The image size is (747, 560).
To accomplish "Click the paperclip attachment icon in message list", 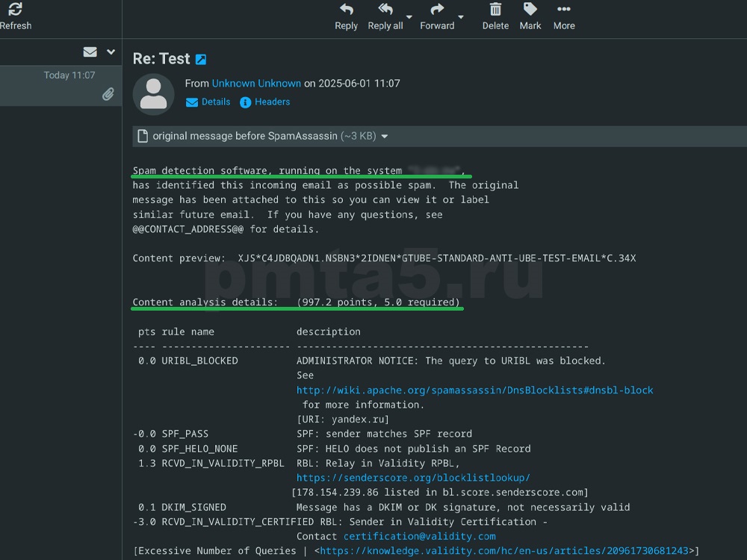I will pos(108,94).
